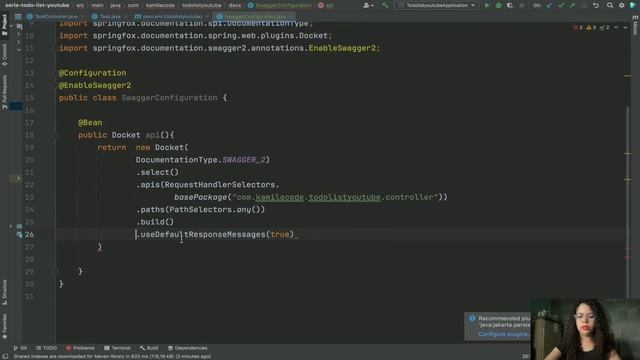Click the colorful JetBrains Toolbox icon
The width and height of the screenshot is (640, 360).
pyautogui.click(x=633, y=5)
